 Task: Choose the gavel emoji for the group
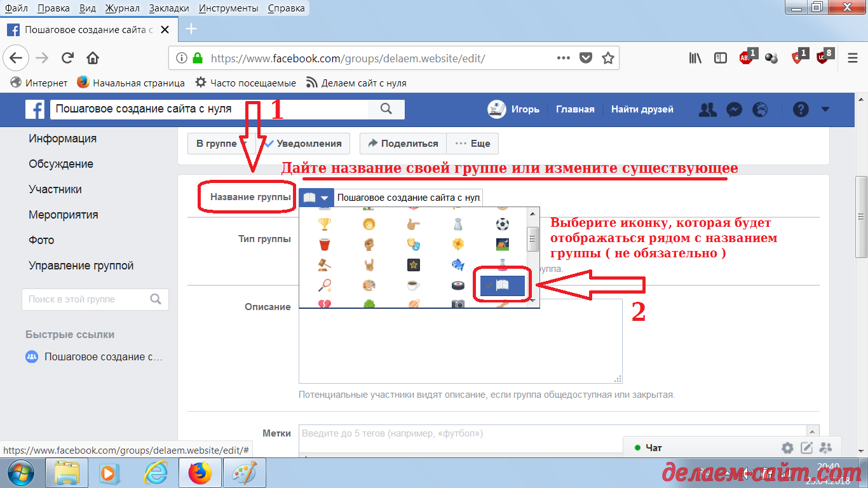coord(323,264)
